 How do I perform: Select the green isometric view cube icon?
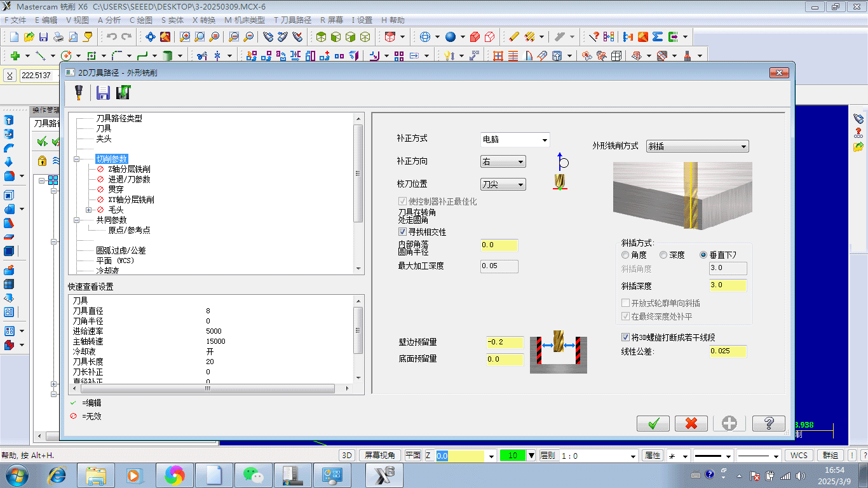coord(322,37)
